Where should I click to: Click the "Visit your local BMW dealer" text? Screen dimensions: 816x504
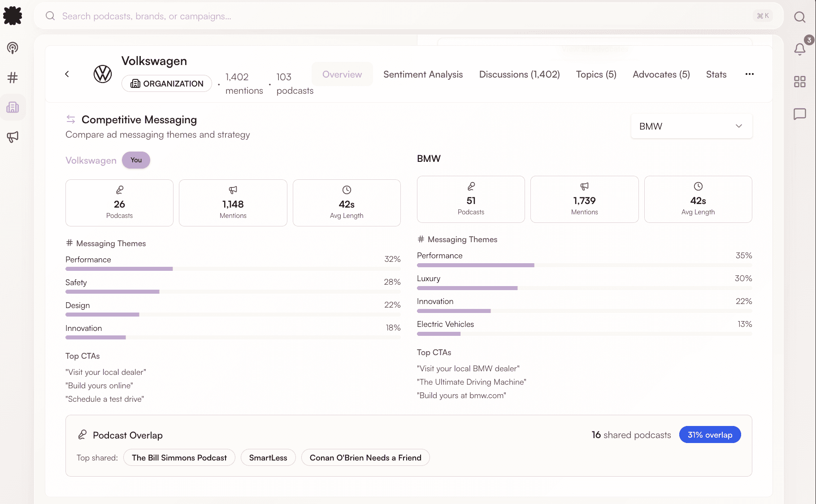(469, 369)
